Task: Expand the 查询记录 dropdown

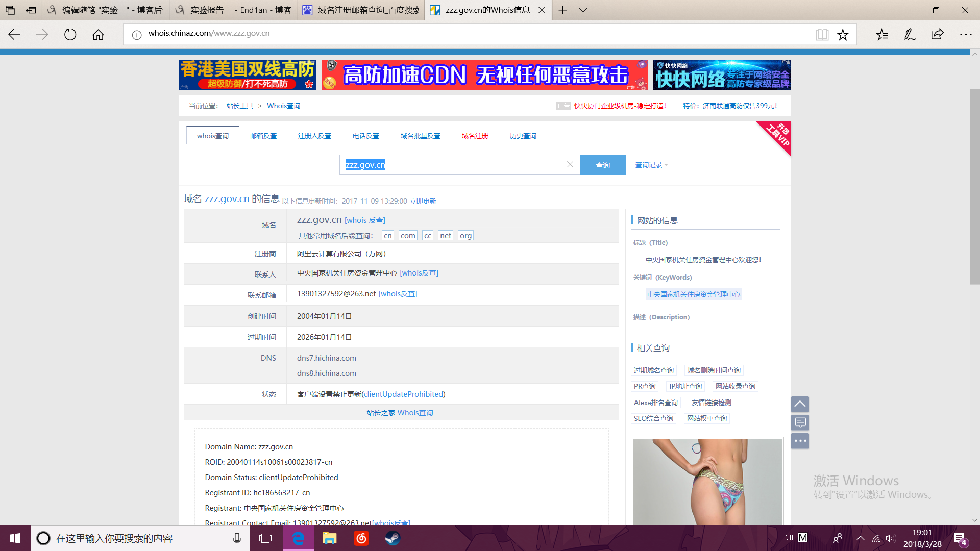Action: (x=651, y=165)
